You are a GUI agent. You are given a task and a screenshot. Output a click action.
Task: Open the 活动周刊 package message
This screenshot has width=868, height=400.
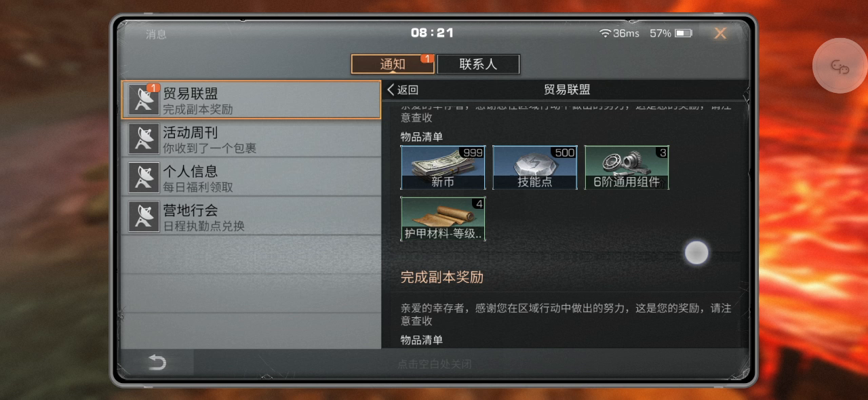pos(251,139)
